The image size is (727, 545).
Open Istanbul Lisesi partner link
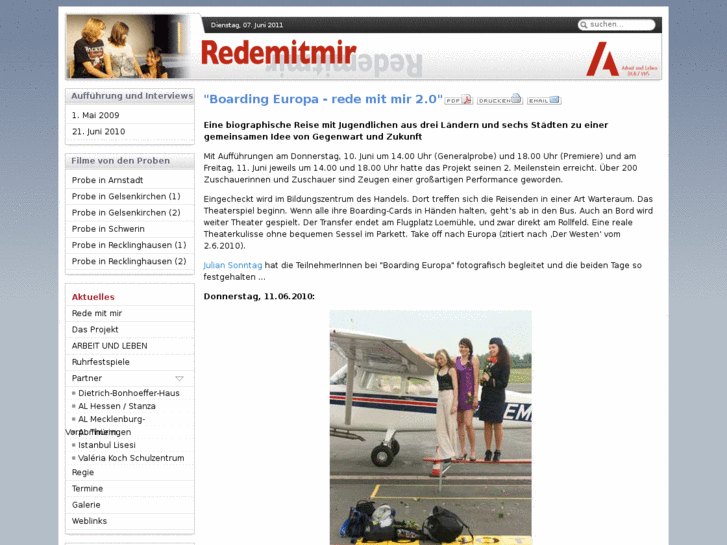coord(107,445)
